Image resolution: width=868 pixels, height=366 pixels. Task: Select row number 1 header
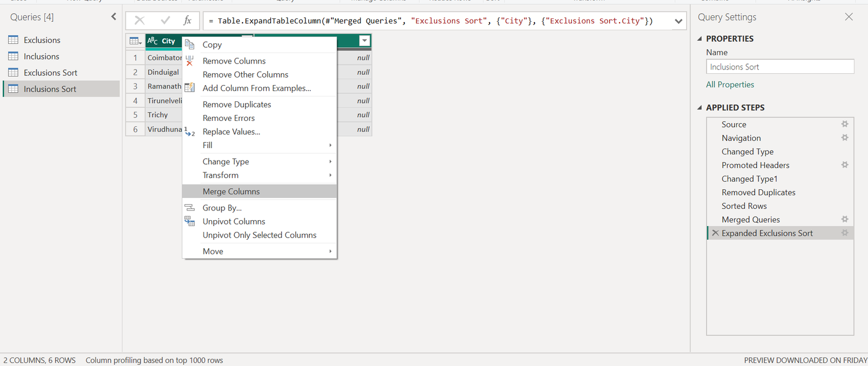[x=135, y=57]
